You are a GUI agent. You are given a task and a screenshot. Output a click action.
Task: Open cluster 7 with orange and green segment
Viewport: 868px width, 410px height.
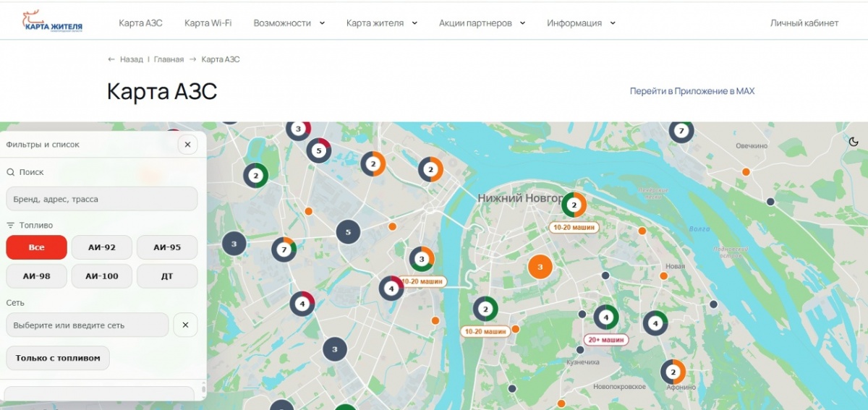284,250
